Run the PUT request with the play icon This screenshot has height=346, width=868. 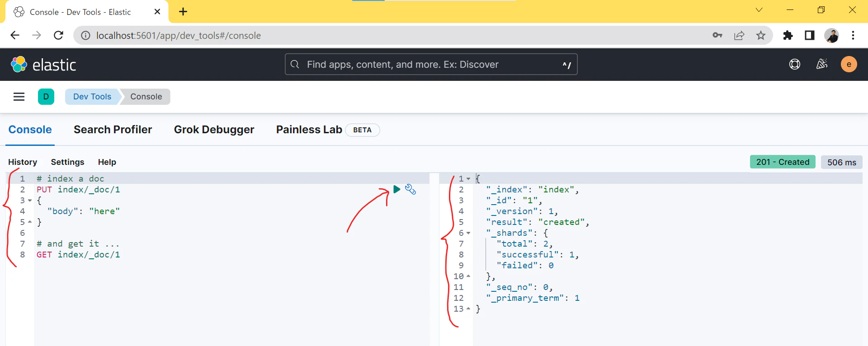point(396,189)
